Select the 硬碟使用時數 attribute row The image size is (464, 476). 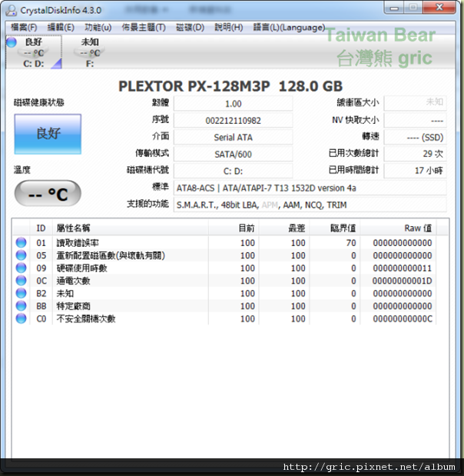[x=224, y=268]
